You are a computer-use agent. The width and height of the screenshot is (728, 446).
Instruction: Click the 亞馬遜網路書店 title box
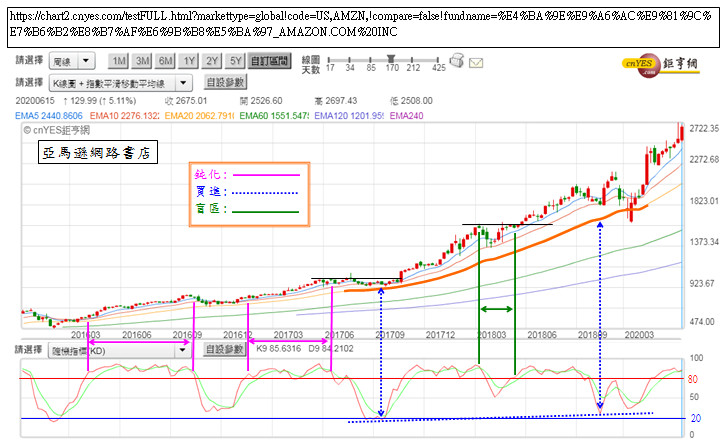pos(98,152)
